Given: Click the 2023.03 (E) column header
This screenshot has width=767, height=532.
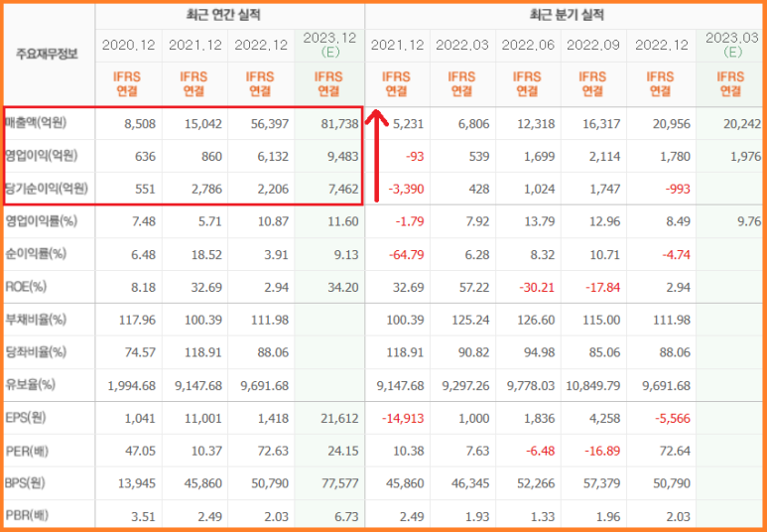Looking at the screenshot, I should tap(732, 45).
